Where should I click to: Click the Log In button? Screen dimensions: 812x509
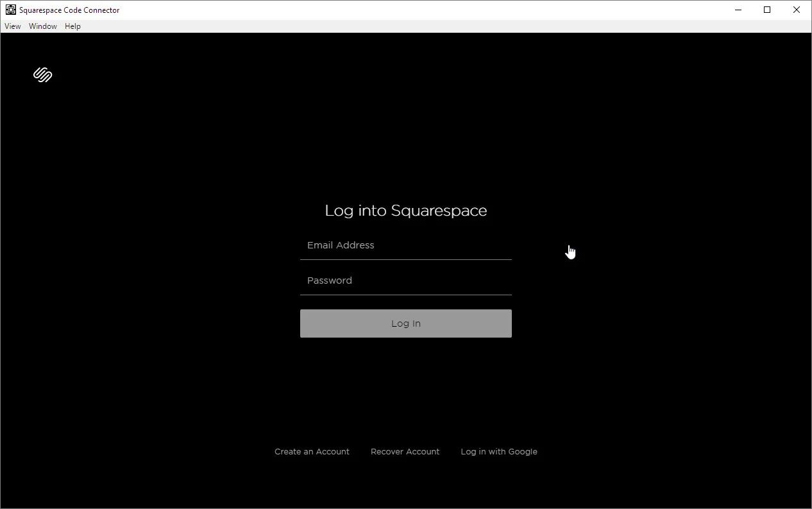pyautogui.click(x=406, y=324)
